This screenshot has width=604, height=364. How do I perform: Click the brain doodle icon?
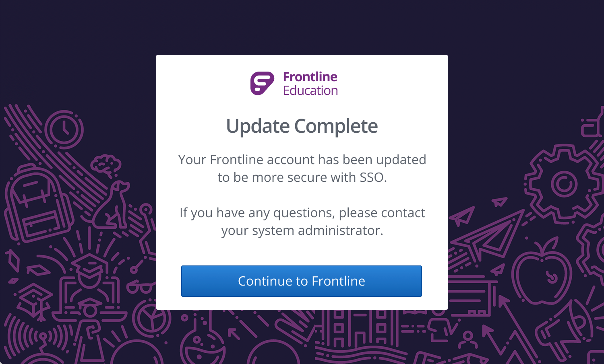pyautogui.click(x=106, y=165)
